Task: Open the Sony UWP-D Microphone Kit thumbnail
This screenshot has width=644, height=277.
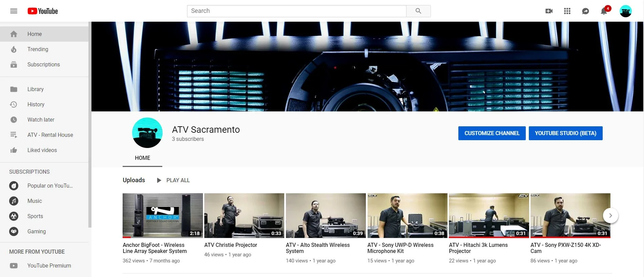Action: 408,216
